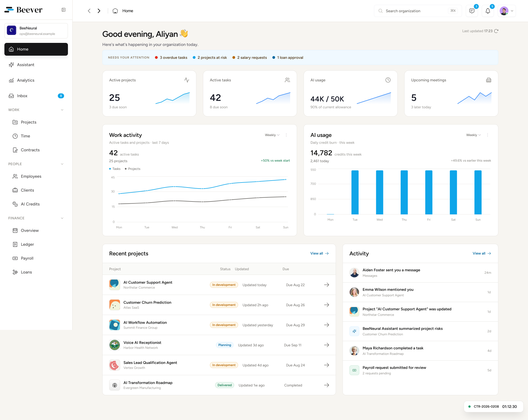Viewport: 528px width, 420px height.
Task: Open the BeeNeural organization switcher
Action: 36,31
